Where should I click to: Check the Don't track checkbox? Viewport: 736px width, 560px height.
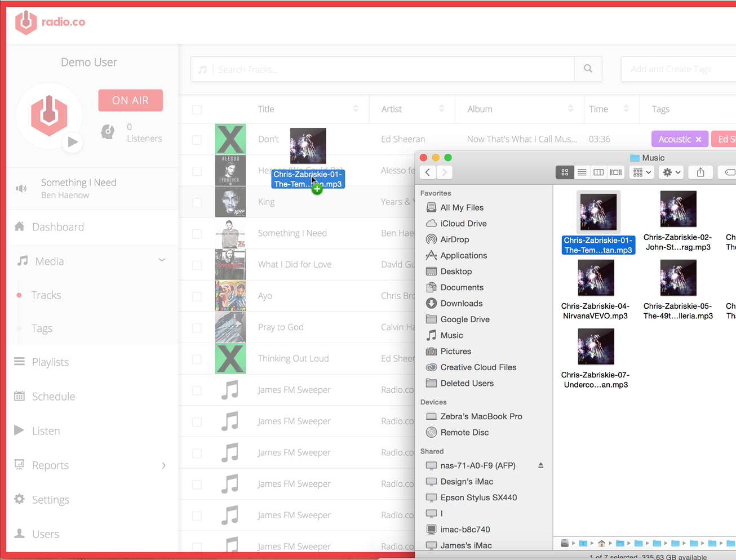(x=197, y=139)
